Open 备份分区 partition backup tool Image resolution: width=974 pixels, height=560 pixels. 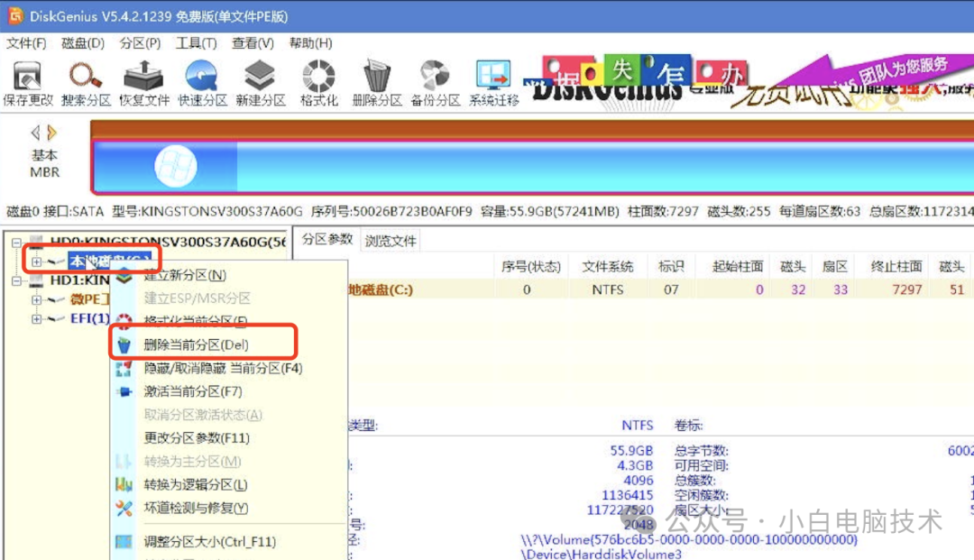point(434,81)
